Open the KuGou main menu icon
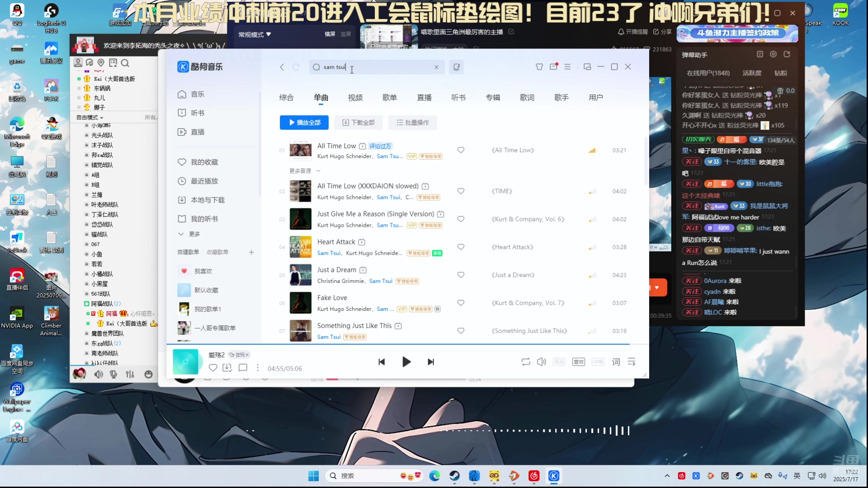Image resolution: width=868 pixels, height=488 pixels. [x=567, y=67]
